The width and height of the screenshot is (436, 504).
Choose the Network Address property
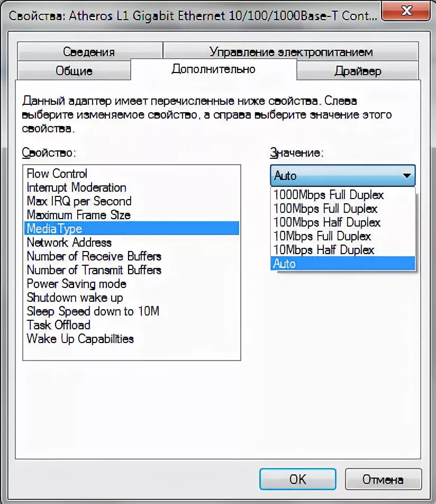coord(132,242)
